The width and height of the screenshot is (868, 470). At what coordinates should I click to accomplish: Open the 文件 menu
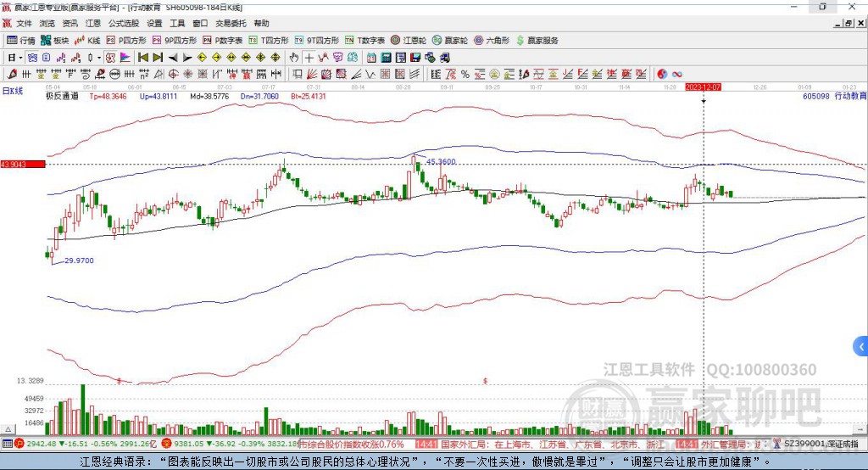25,23
